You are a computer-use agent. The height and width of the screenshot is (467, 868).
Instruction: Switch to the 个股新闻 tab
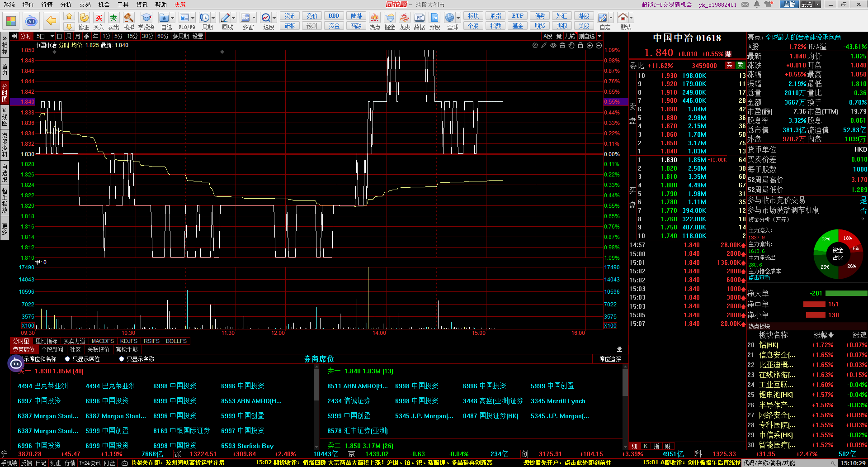52,349
